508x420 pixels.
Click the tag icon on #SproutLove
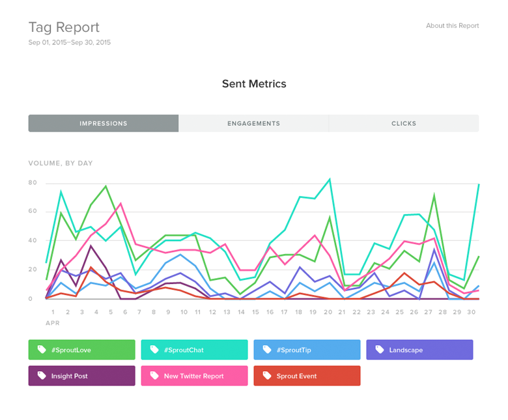42,350
